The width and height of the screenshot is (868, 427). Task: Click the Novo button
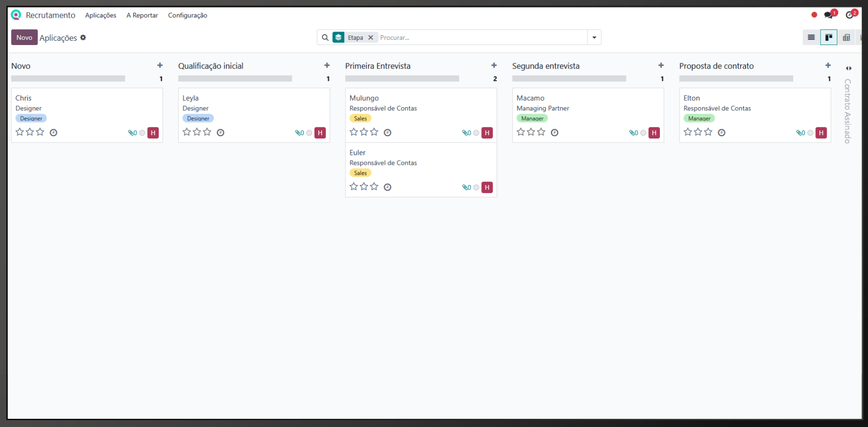tap(24, 37)
